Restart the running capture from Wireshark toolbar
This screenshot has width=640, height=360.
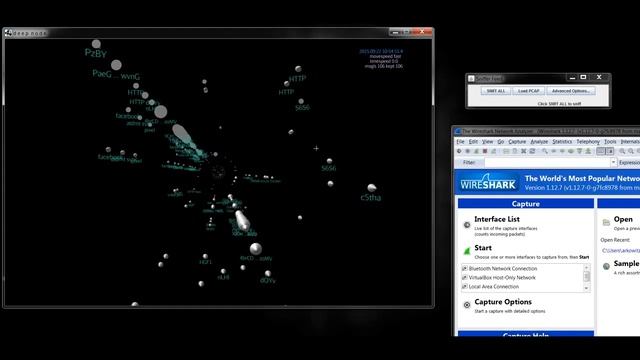tap(493, 151)
